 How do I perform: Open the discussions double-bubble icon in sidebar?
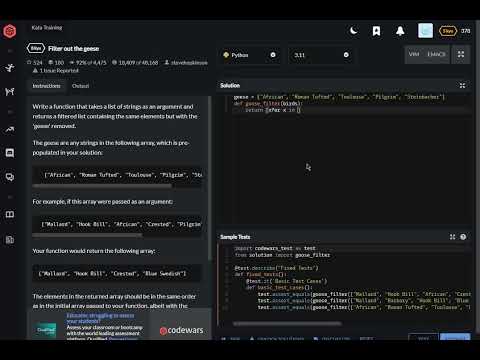point(10,177)
